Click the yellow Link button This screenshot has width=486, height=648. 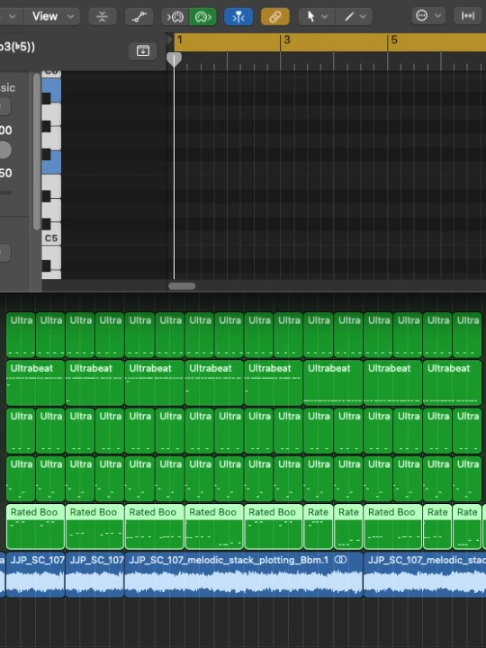(x=275, y=17)
